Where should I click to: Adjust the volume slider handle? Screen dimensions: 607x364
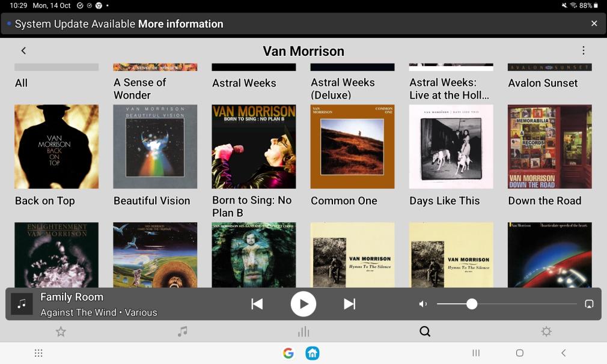pyautogui.click(x=472, y=304)
